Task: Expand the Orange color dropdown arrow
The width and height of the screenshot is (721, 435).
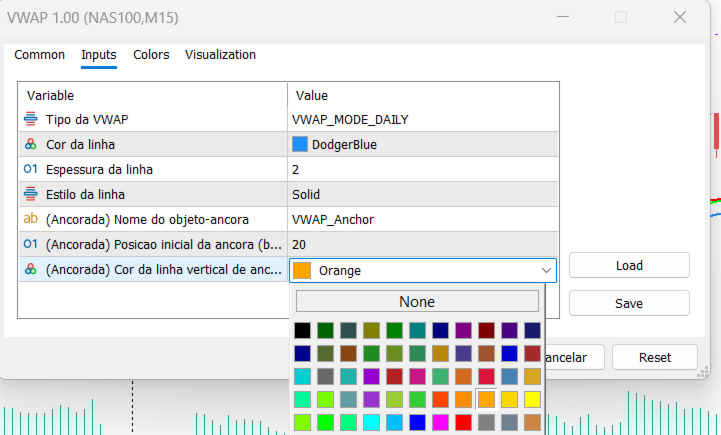Action: click(546, 270)
